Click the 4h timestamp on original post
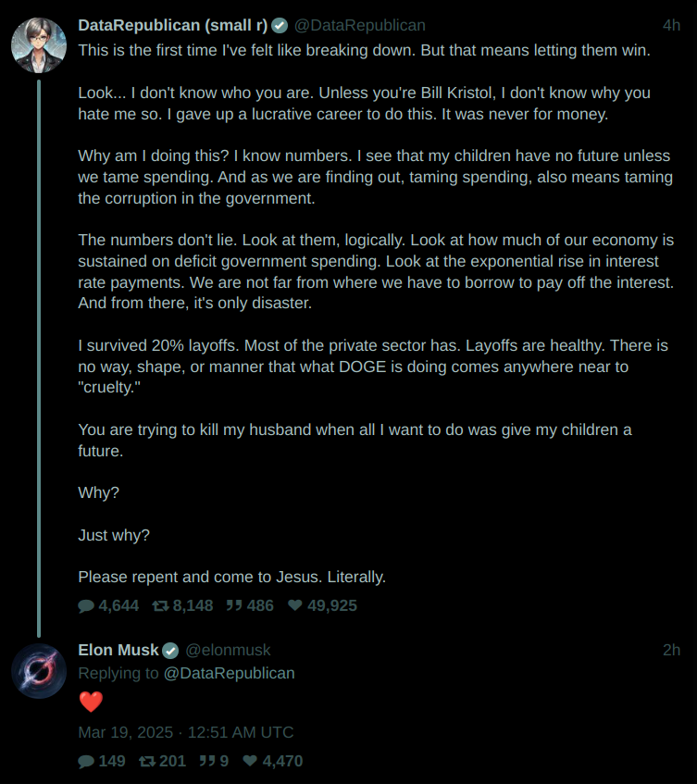697x784 pixels. [x=671, y=25]
